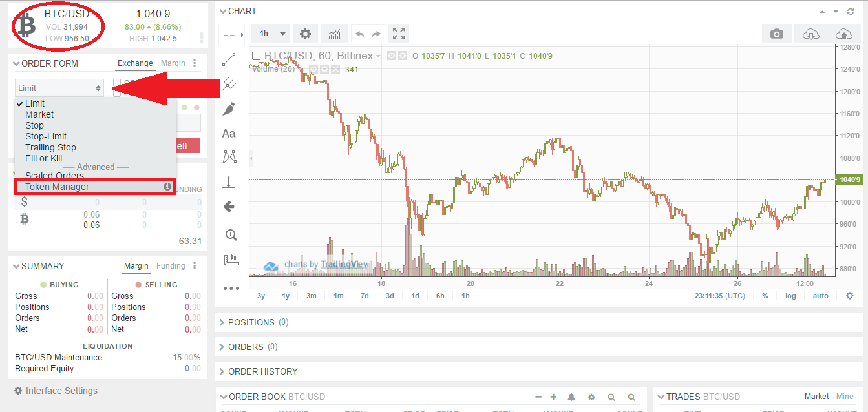Toggle log scale on chart
This screenshot has height=412, width=868.
790,296
